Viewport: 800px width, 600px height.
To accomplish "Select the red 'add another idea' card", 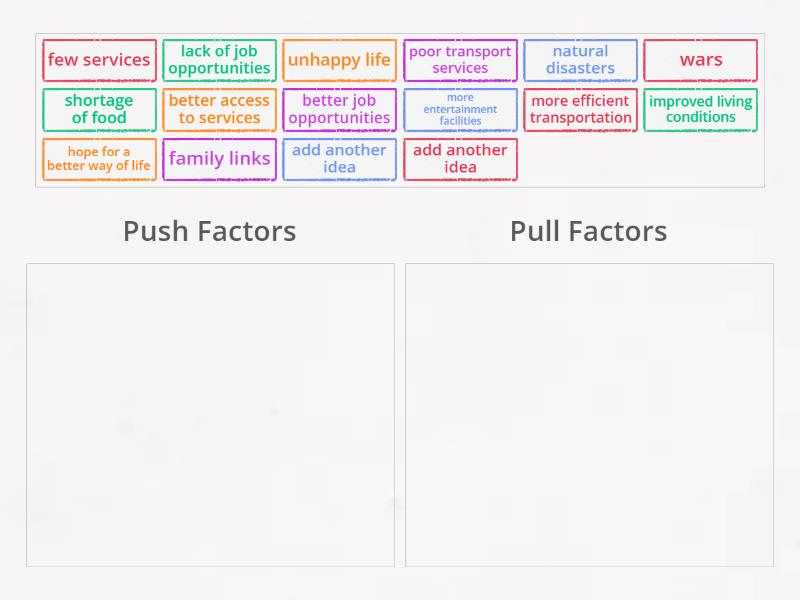I will (460, 159).
